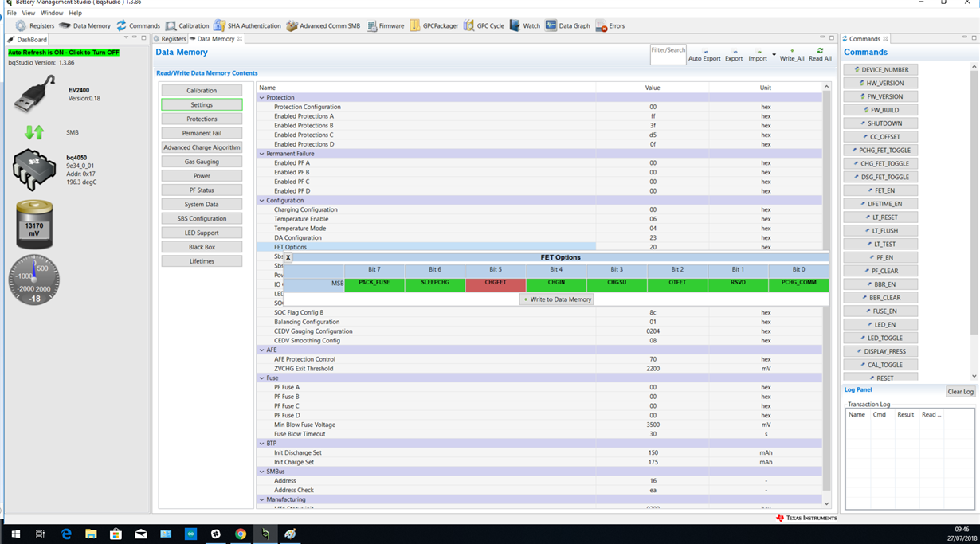Select the Protections category button

pyautogui.click(x=202, y=119)
